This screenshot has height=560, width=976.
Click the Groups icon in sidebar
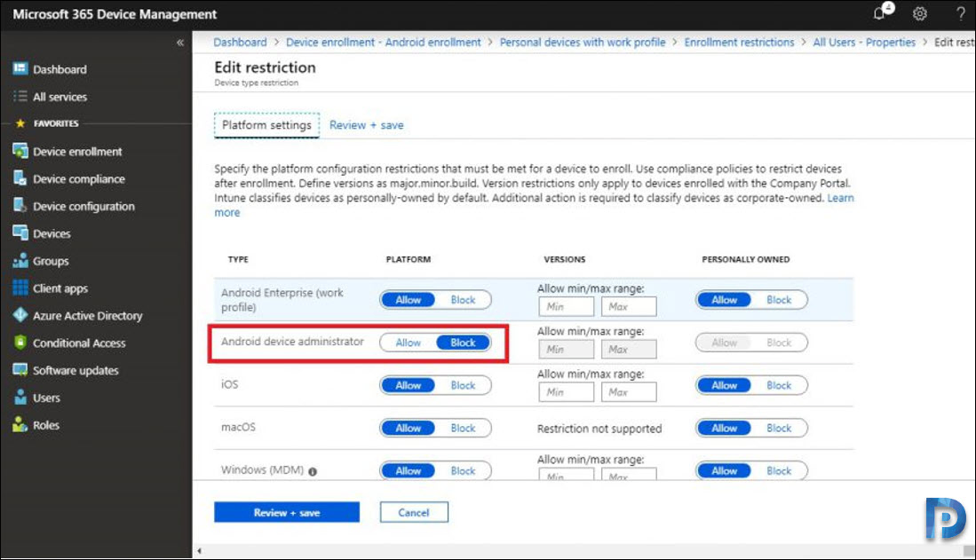click(x=20, y=261)
